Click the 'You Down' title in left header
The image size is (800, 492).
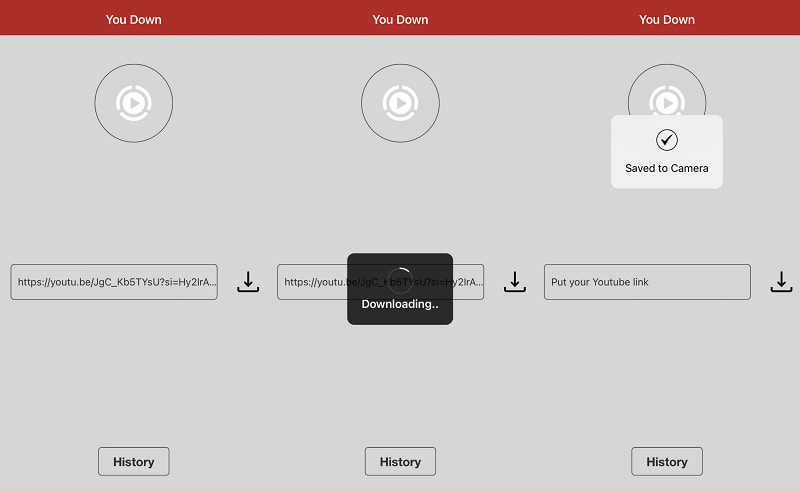tap(134, 19)
